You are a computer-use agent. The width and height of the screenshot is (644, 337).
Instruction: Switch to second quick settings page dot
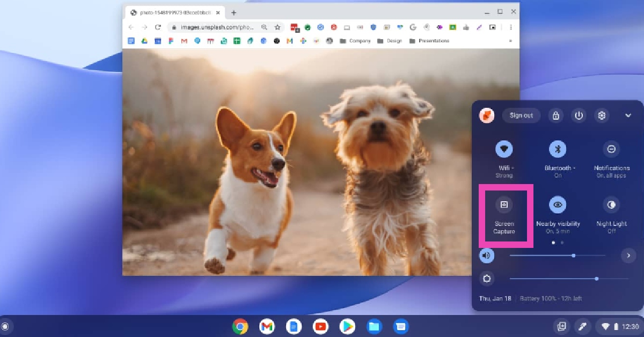pos(562,243)
